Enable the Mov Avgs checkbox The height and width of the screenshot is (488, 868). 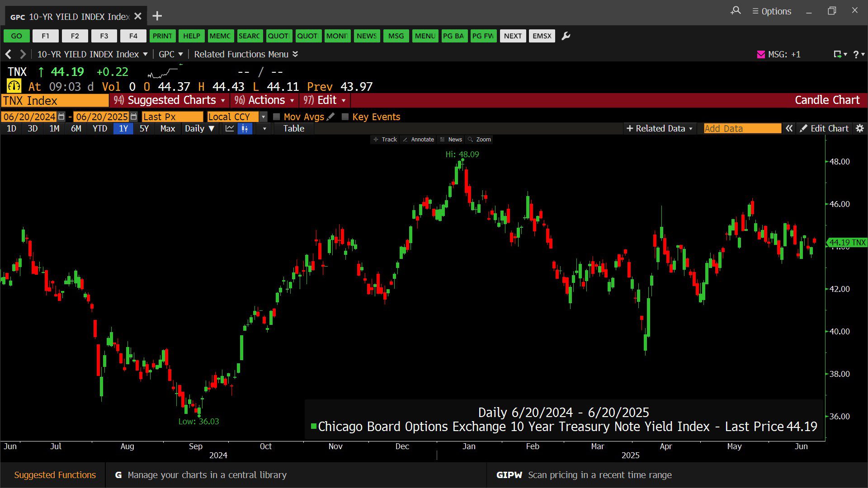(277, 117)
